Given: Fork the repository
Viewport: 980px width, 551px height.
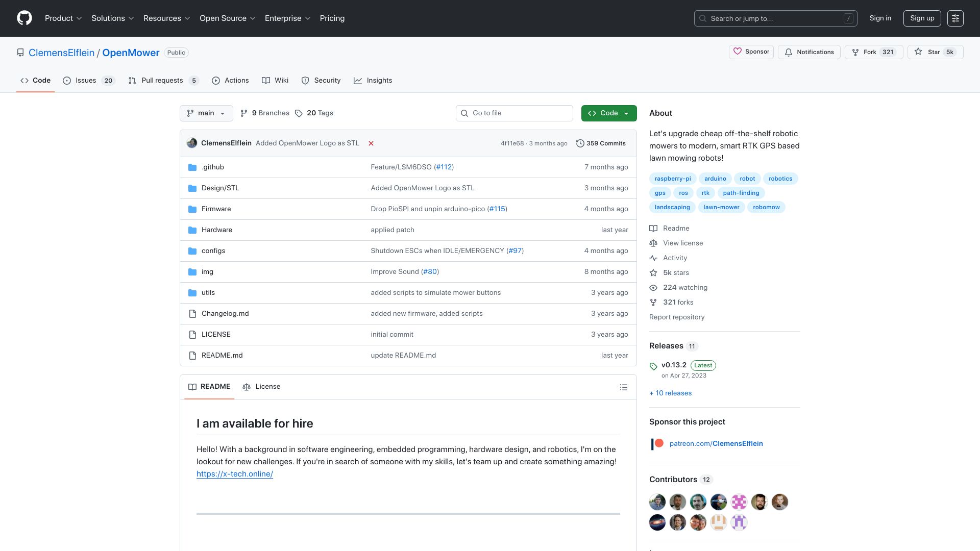Looking at the screenshot, I should pos(874,52).
